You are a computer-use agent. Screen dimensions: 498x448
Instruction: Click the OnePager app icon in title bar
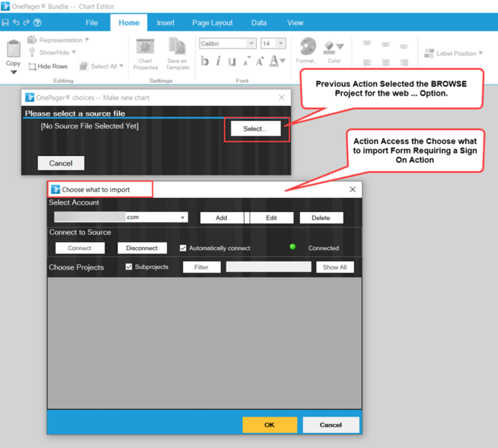(x=5, y=6)
